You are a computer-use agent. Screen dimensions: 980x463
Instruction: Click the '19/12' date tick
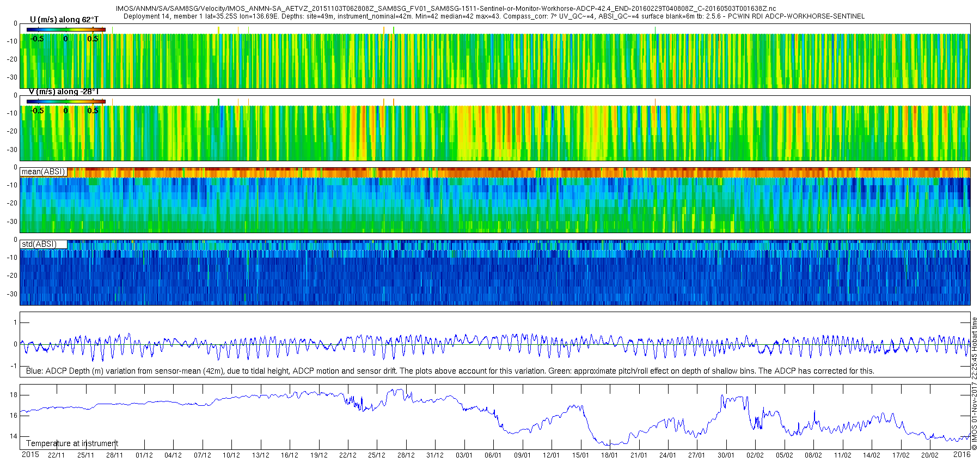click(x=318, y=455)
